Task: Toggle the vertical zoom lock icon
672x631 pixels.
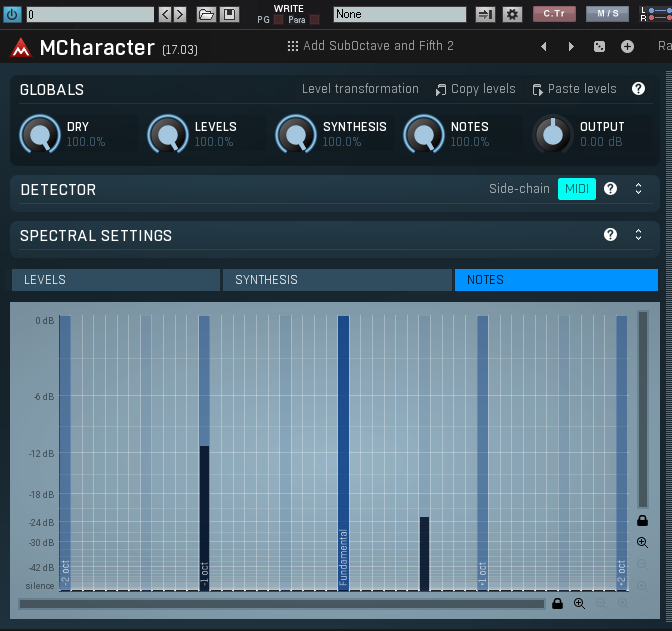Action: pyautogui.click(x=642, y=521)
